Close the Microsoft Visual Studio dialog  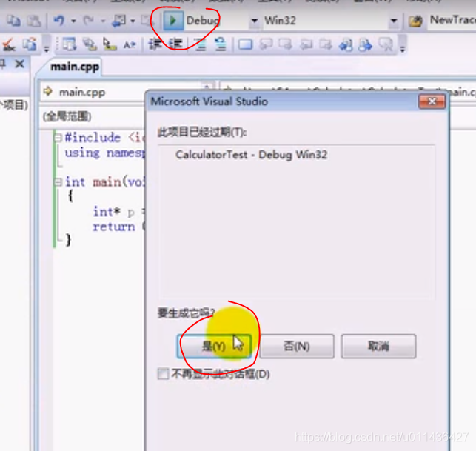[x=432, y=101]
